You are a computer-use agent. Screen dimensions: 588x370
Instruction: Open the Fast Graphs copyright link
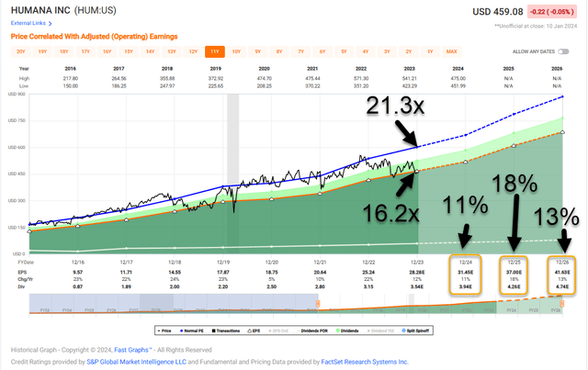tap(133, 350)
